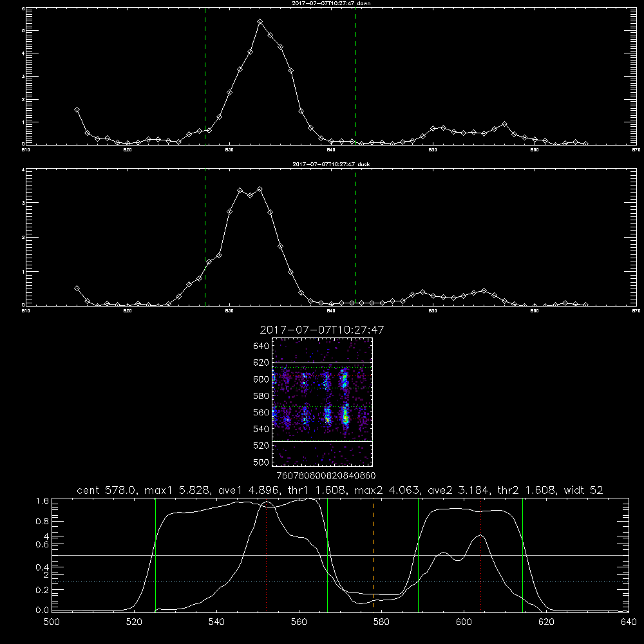Click the upper white horizontal line in heatmap
644x644 pixels.
pyautogui.click(x=323, y=363)
